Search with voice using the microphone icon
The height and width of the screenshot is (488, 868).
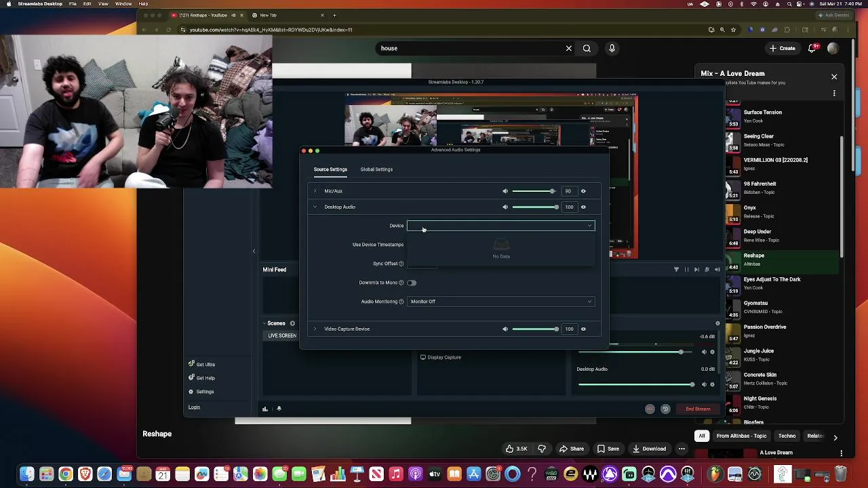612,48
